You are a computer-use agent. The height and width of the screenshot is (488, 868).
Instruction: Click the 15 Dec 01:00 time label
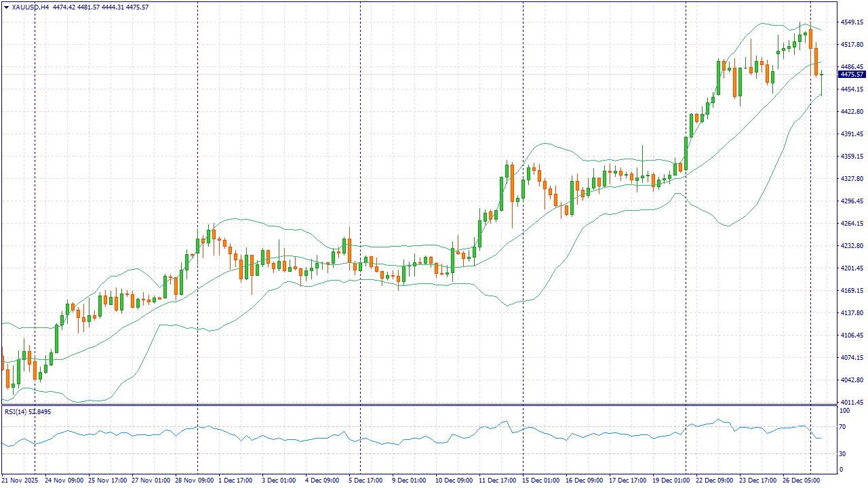click(x=542, y=481)
